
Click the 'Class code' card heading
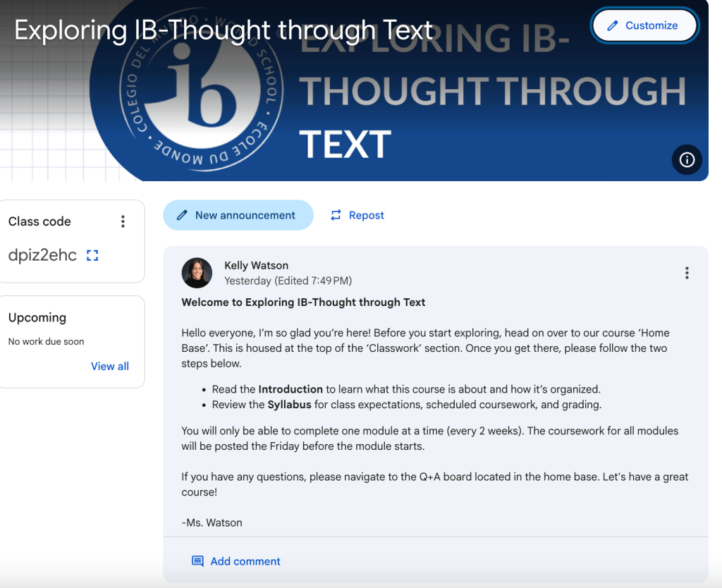coord(39,221)
